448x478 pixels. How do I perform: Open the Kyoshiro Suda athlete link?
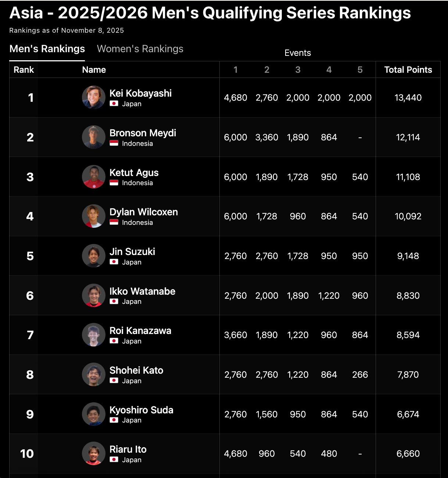coord(141,410)
